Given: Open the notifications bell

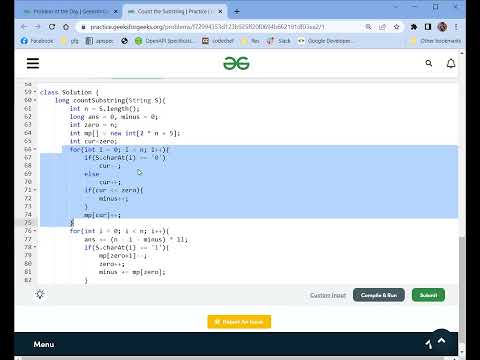Looking at the screenshot, I should (451, 63).
